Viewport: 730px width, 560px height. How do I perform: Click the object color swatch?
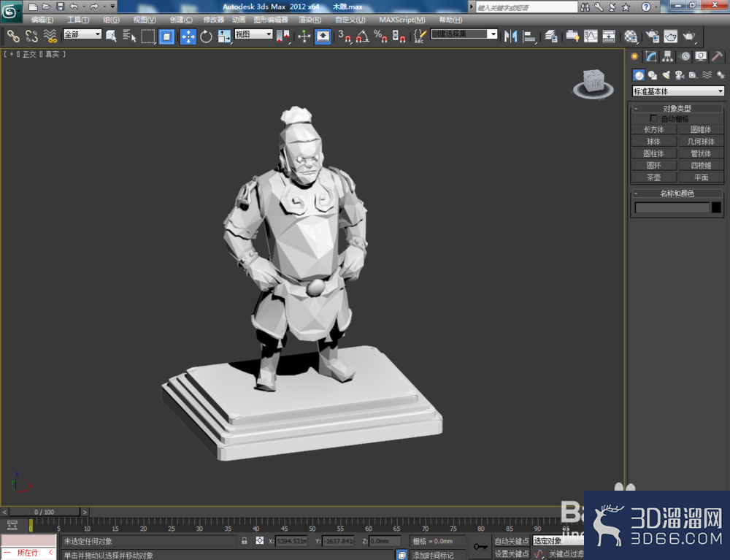click(717, 207)
